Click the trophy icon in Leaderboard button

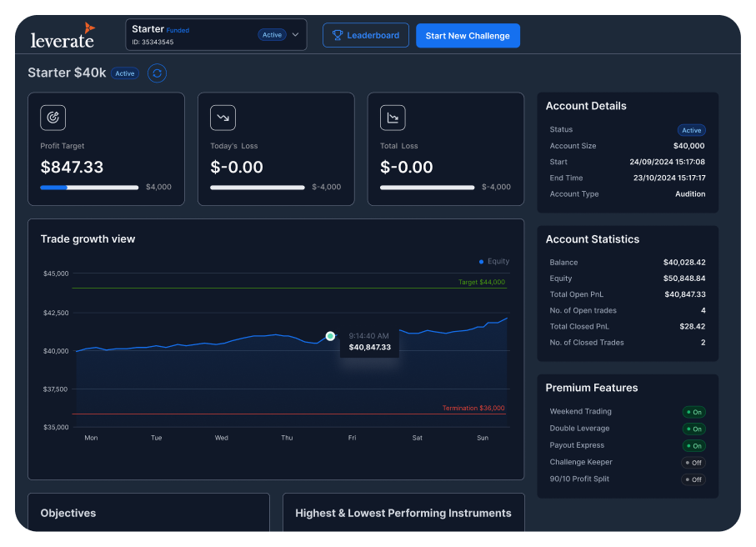point(338,36)
